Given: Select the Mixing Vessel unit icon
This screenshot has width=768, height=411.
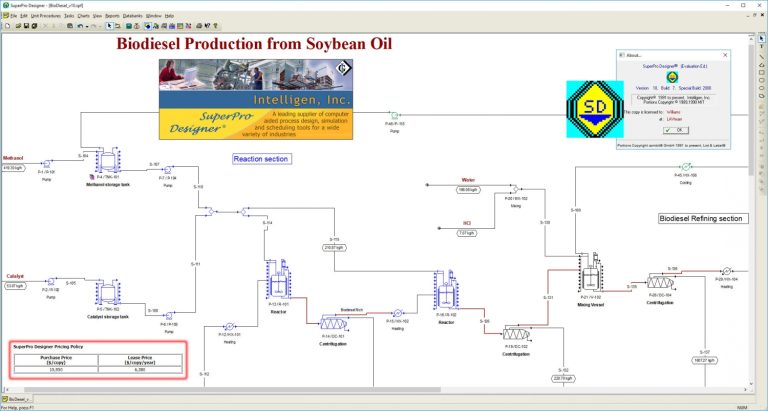Looking at the screenshot, I should click(590, 274).
